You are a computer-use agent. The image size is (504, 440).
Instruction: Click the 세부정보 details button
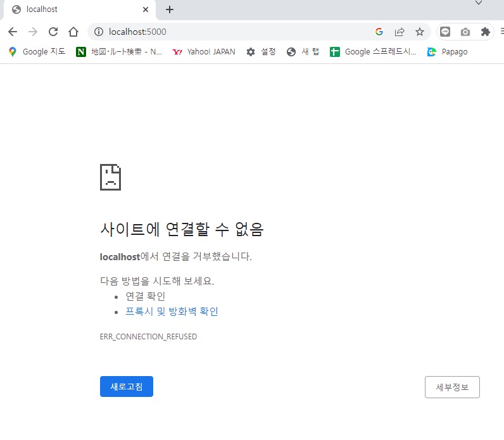pyautogui.click(x=452, y=387)
